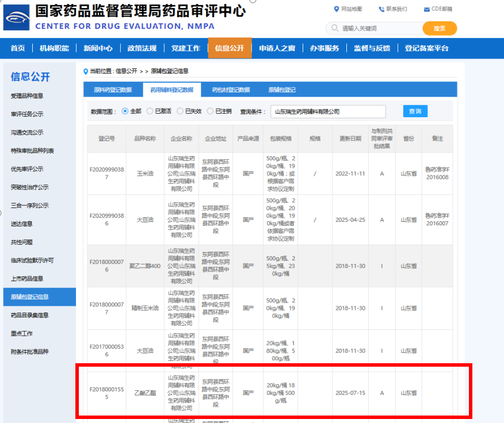The height and width of the screenshot is (423, 504).
Task: Open the 信息公开 navigation menu
Action: tap(230, 48)
